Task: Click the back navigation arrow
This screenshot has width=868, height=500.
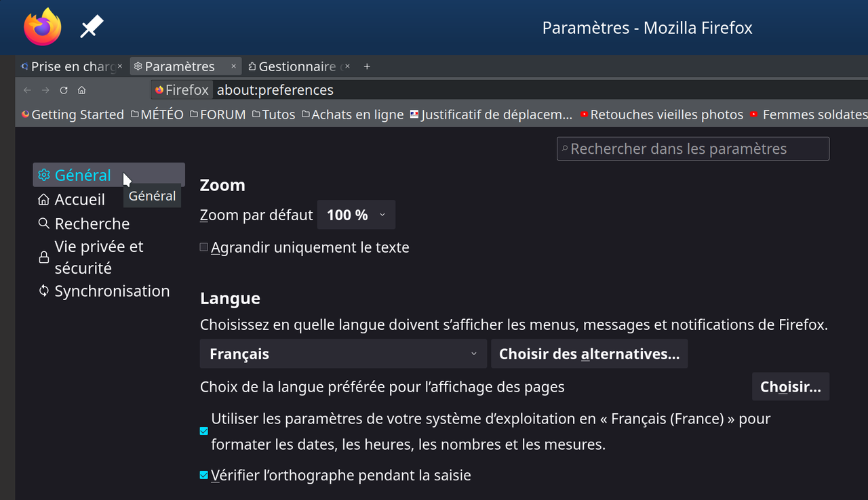Action: click(x=26, y=89)
